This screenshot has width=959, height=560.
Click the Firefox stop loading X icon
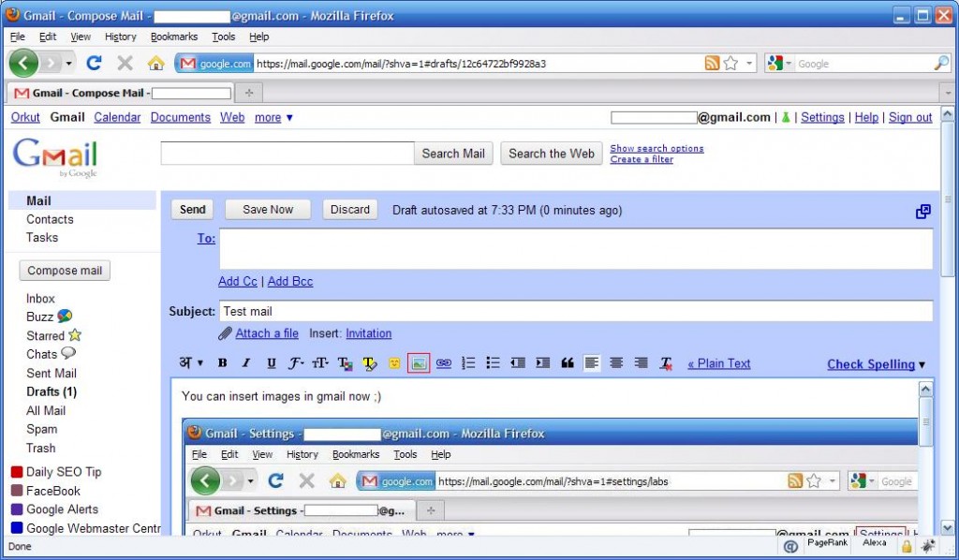tap(125, 63)
